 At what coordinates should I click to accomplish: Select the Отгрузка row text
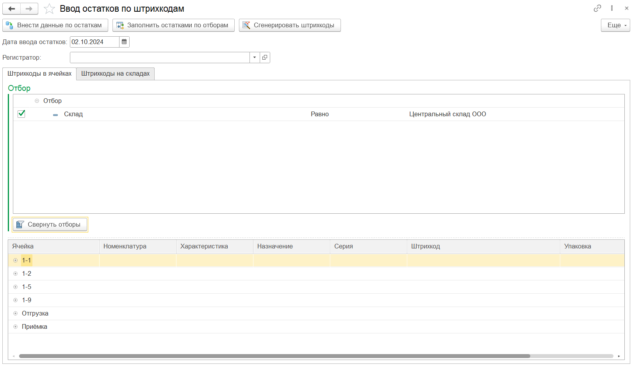click(35, 314)
